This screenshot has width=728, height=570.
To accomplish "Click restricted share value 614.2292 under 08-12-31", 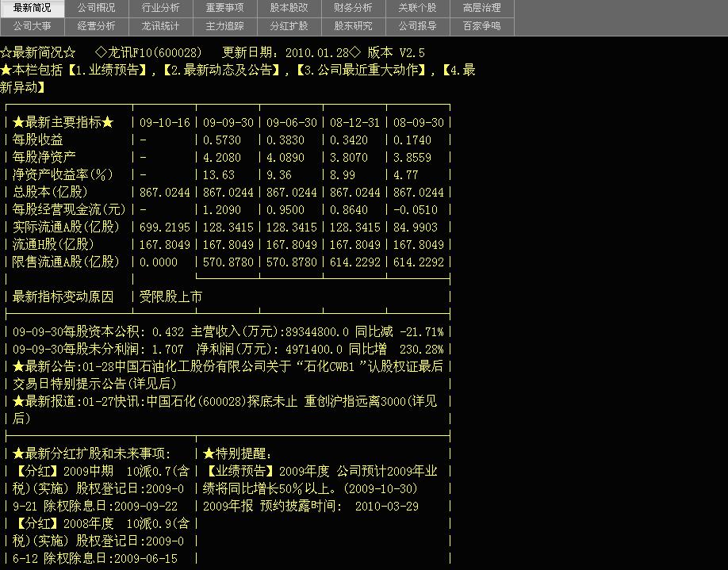I will click(x=355, y=262).
